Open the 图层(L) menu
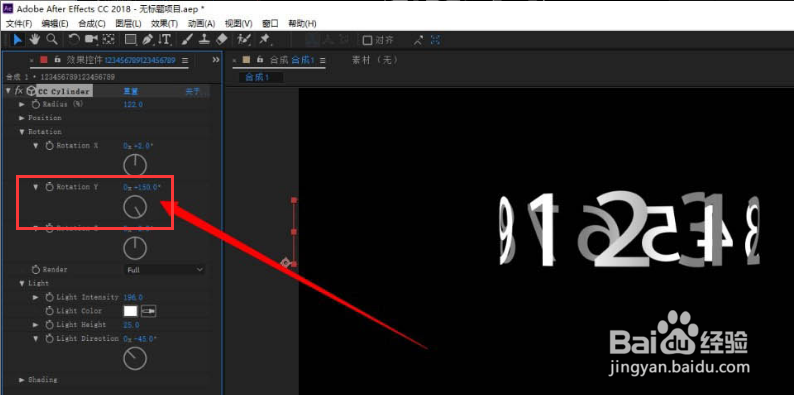The image size is (794, 395). (x=129, y=23)
